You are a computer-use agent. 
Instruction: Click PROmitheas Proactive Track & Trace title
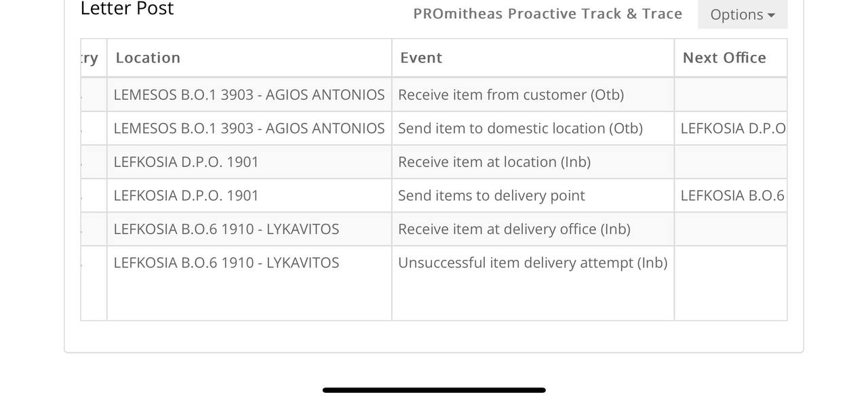(548, 14)
